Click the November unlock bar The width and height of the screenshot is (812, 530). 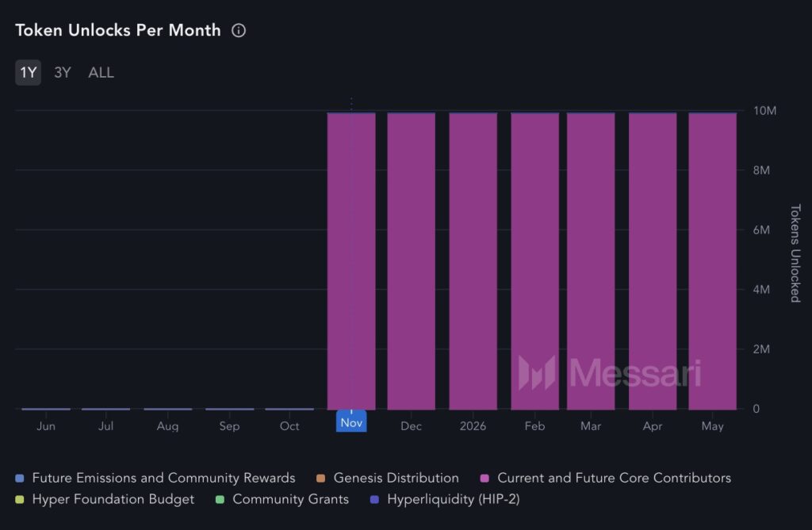click(x=351, y=261)
